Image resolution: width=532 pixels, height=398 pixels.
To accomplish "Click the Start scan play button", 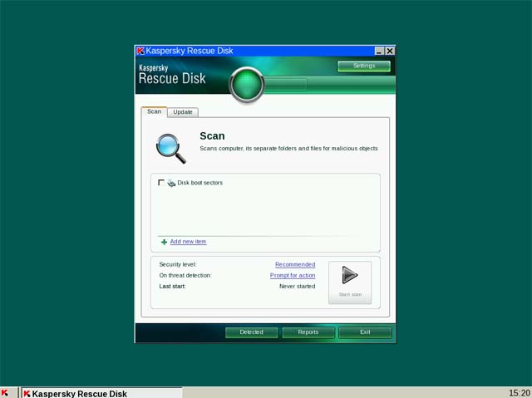I will (350, 283).
